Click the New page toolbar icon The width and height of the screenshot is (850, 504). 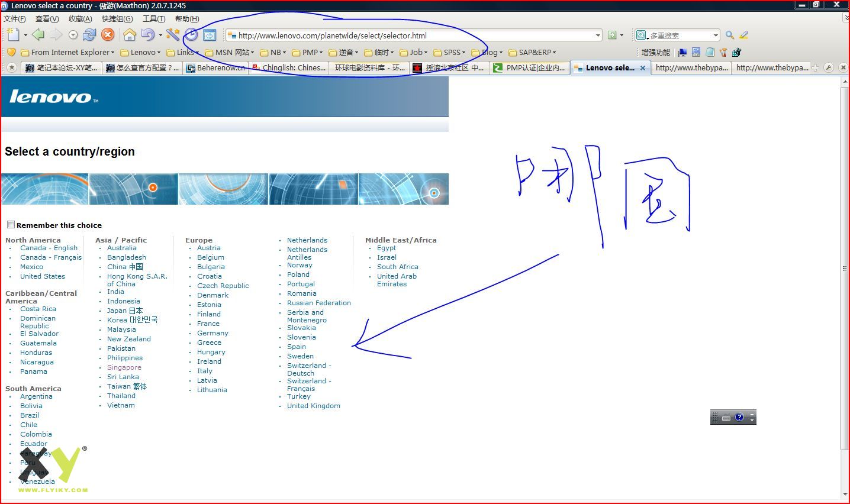[x=13, y=35]
